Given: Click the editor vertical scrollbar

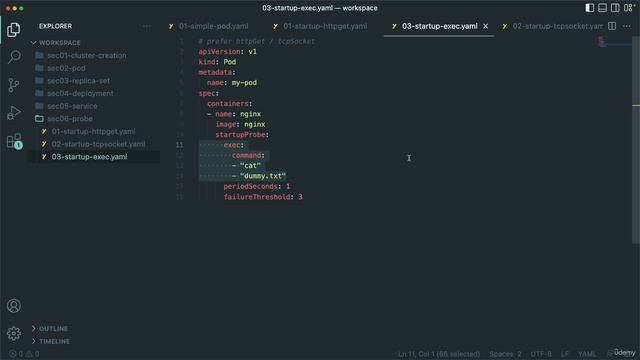Looking at the screenshot, I should pyautogui.click(x=636, y=139).
